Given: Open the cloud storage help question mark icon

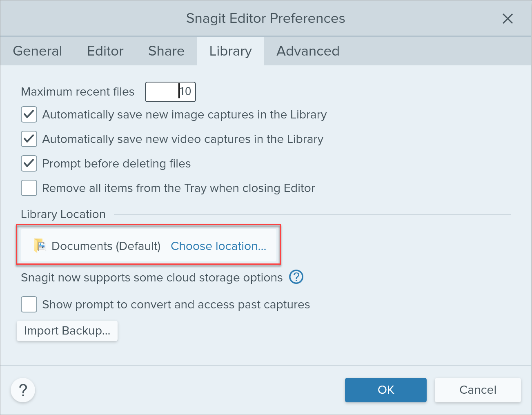Looking at the screenshot, I should click(x=296, y=277).
